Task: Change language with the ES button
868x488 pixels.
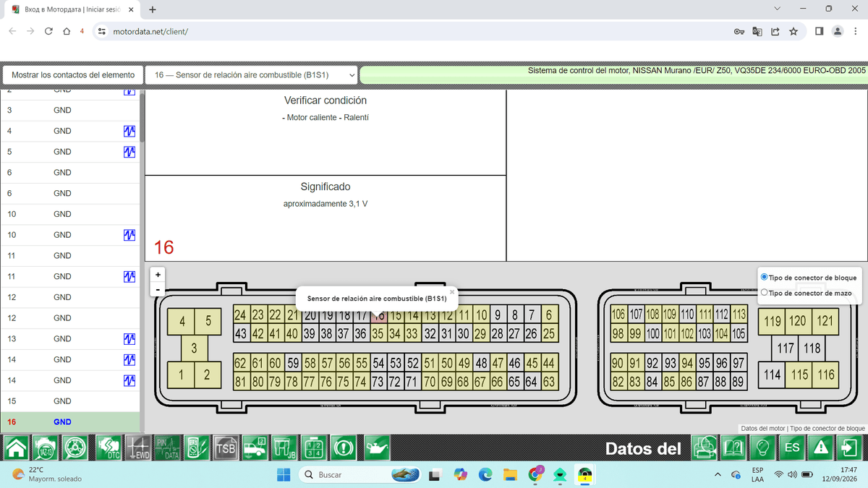Action: point(792,448)
